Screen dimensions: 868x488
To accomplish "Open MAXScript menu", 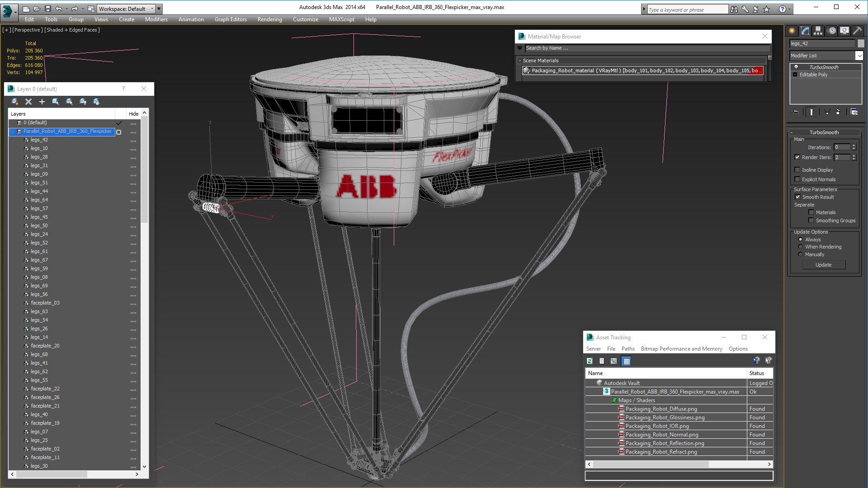I will coord(341,19).
